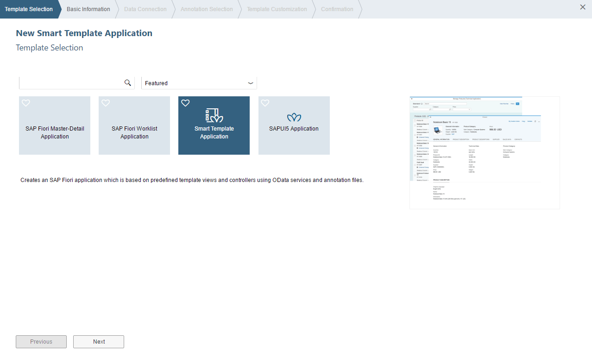Image resolution: width=592 pixels, height=364 pixels.
Task: Favorite the SAP Fiori Worklist Application tile
Action: (x=106, y=103)
